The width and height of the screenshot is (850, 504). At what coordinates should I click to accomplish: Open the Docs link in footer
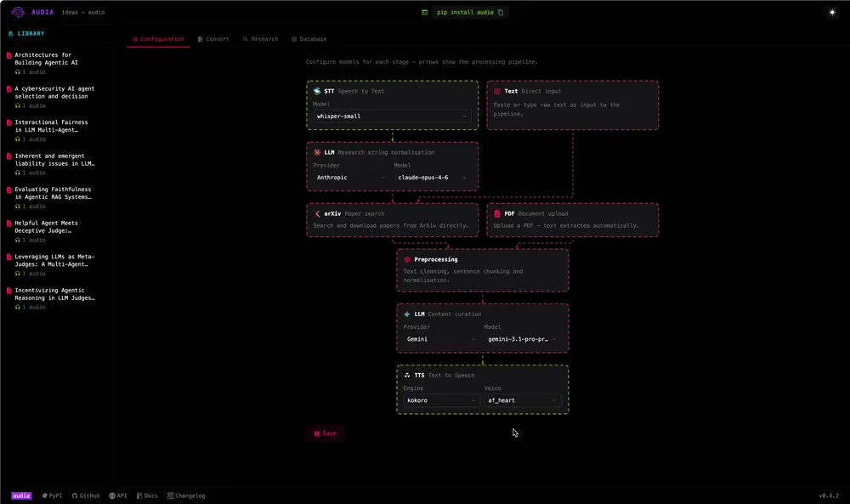147,496
